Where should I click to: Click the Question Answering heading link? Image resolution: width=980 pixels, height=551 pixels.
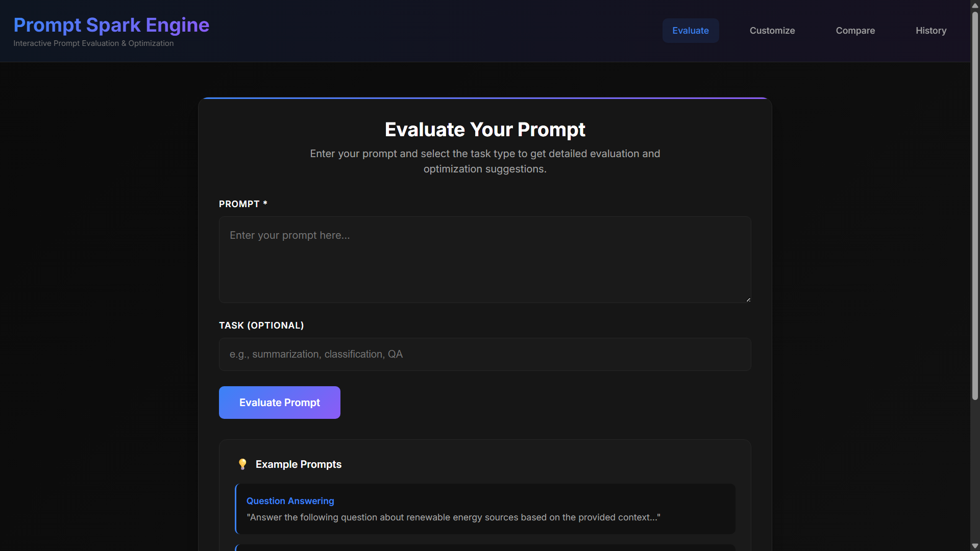(290, 501)
